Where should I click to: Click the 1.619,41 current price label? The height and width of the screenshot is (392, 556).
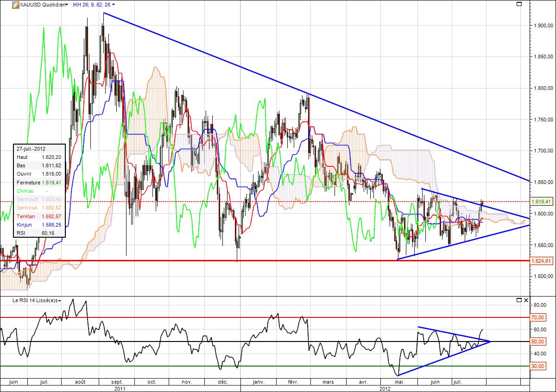[541, 202]
